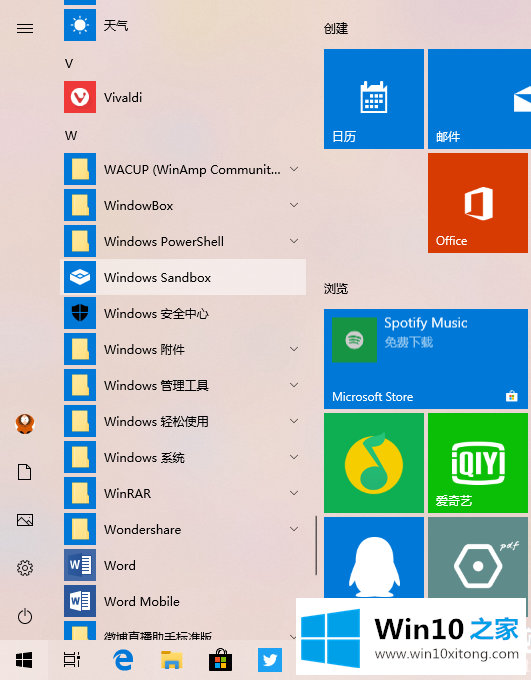Jump to letter W section header
The width and height of the screenshot is (531, 680).
point(71,136)
